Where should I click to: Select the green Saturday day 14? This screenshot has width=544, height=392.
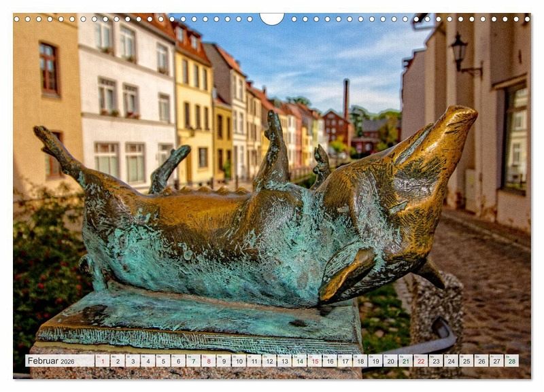point(299,361)
